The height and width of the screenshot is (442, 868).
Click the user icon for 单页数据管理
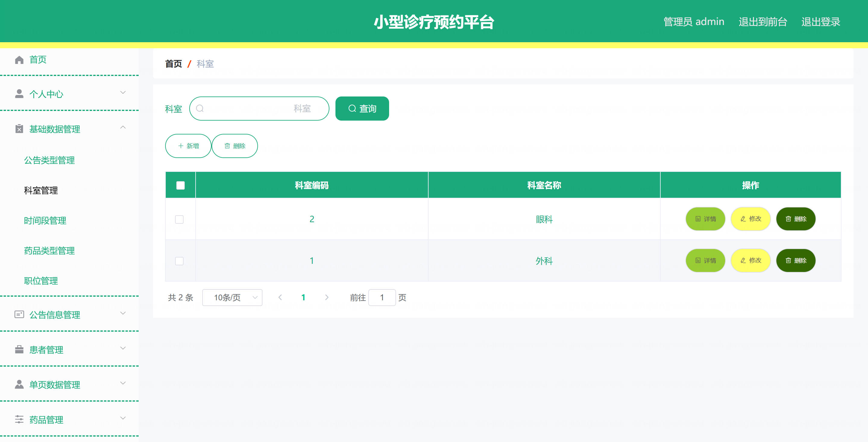point(19,384)
